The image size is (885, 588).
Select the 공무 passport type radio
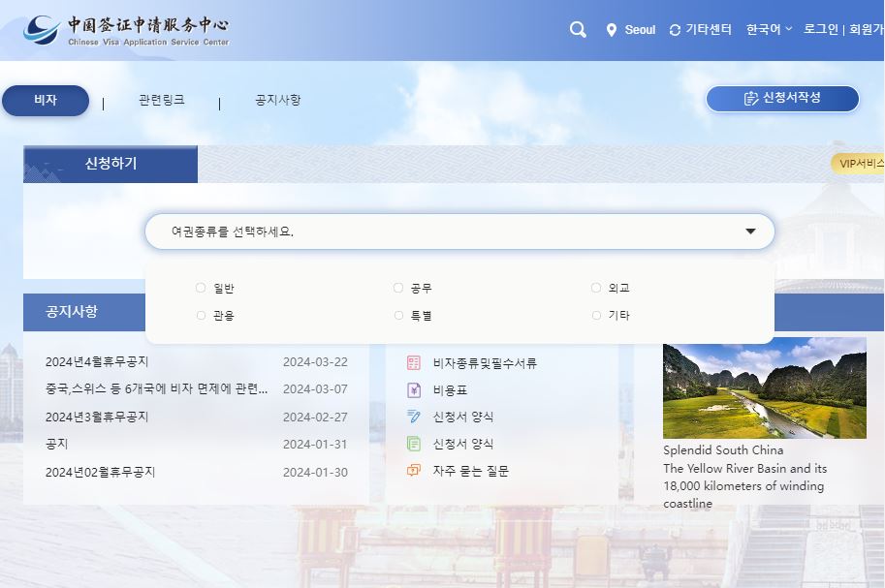(398, 288)
